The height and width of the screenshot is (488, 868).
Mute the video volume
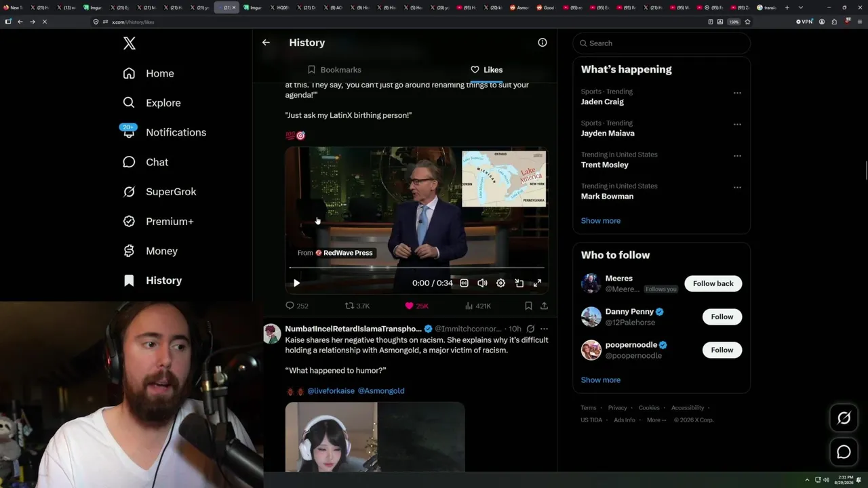482,283
